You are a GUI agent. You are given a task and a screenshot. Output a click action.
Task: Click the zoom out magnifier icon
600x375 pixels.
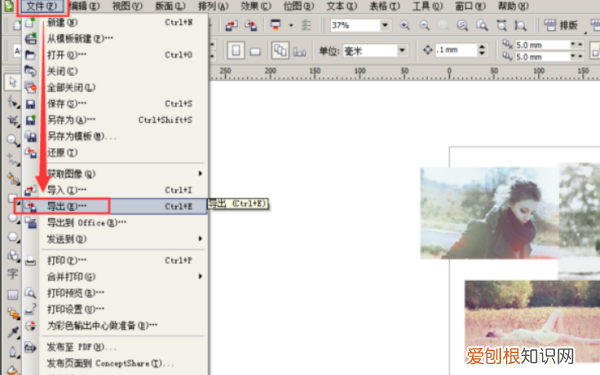(x=424, y=26)
